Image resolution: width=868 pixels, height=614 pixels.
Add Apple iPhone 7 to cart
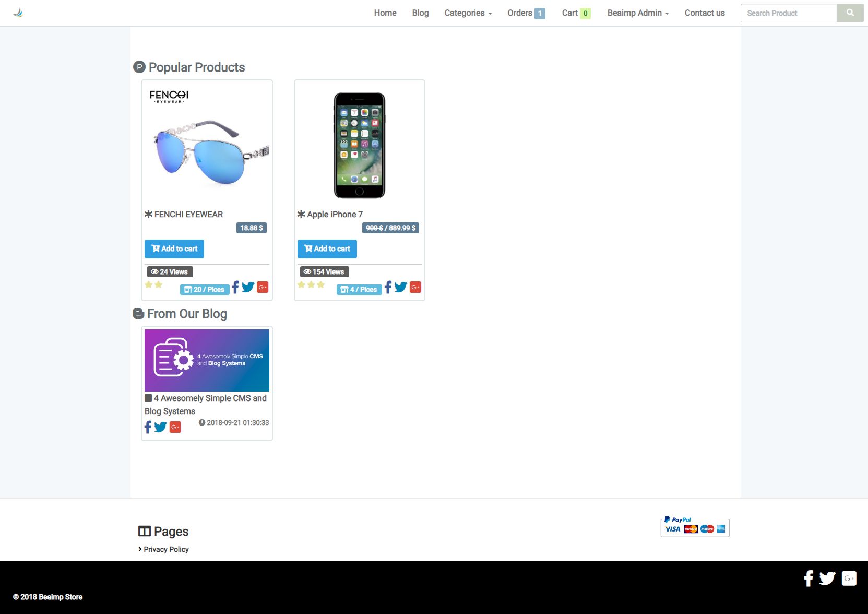pyautogui.click(x=327, y=249)
